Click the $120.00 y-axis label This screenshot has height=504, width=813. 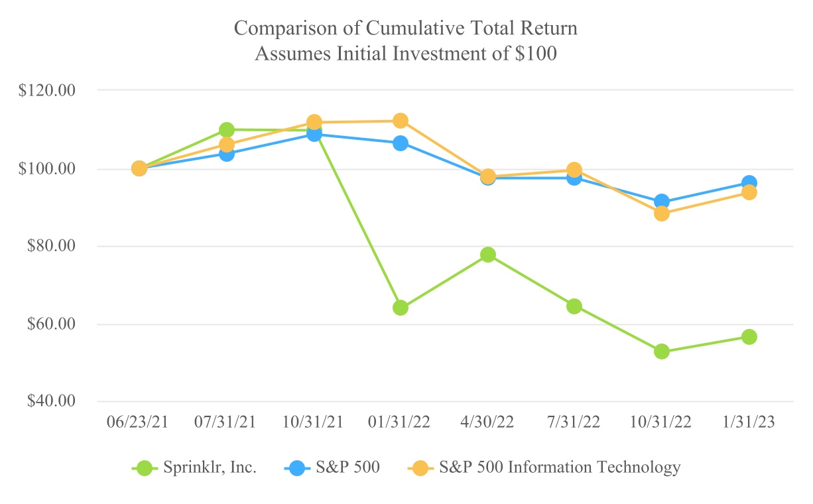48,90
